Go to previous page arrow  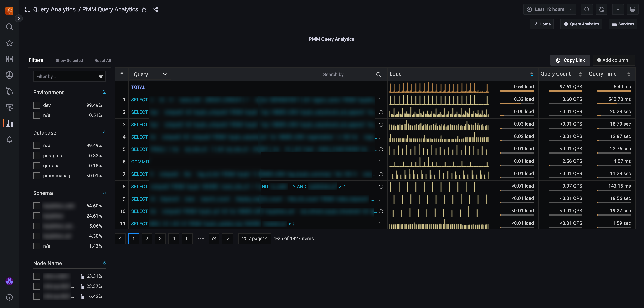120,239
